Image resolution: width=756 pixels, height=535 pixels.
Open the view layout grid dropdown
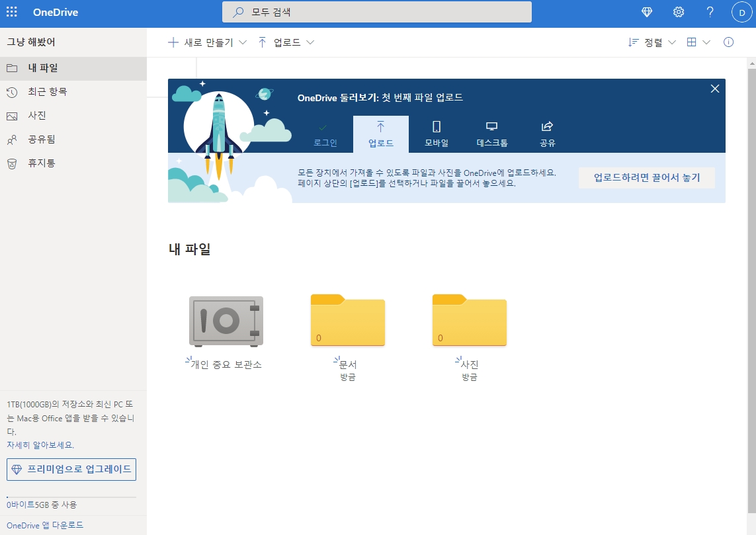click(x=698, y=42)
